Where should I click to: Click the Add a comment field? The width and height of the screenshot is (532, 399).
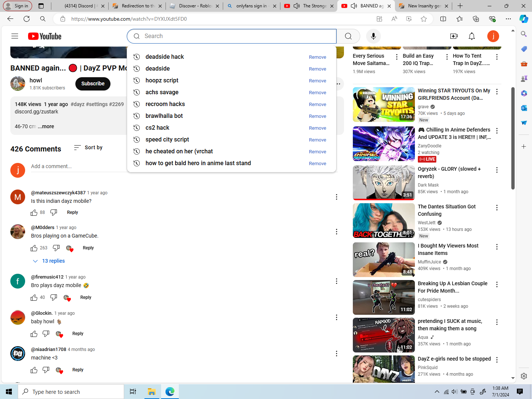point(184,167)
